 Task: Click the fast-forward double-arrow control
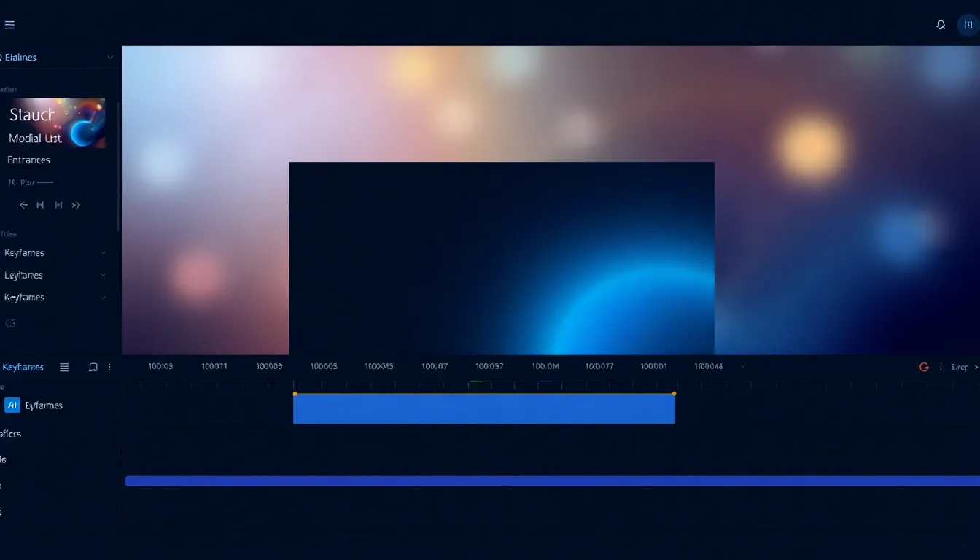76,205
